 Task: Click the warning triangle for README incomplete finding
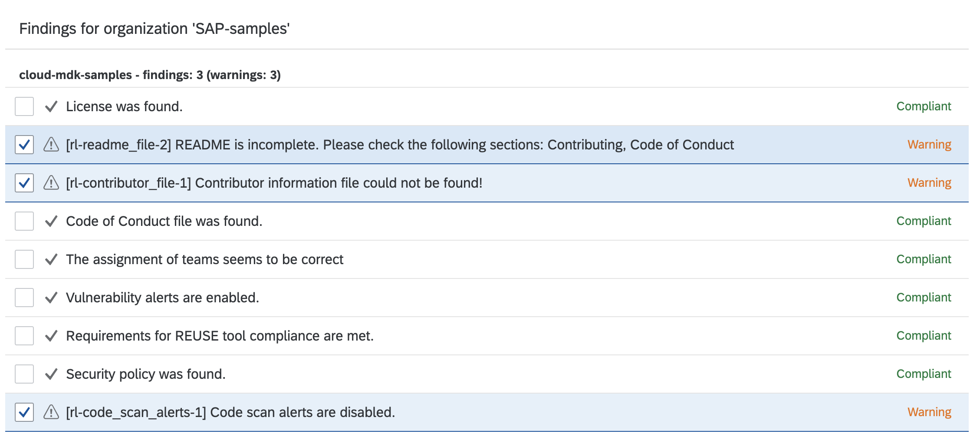click(x=51, y=145)
